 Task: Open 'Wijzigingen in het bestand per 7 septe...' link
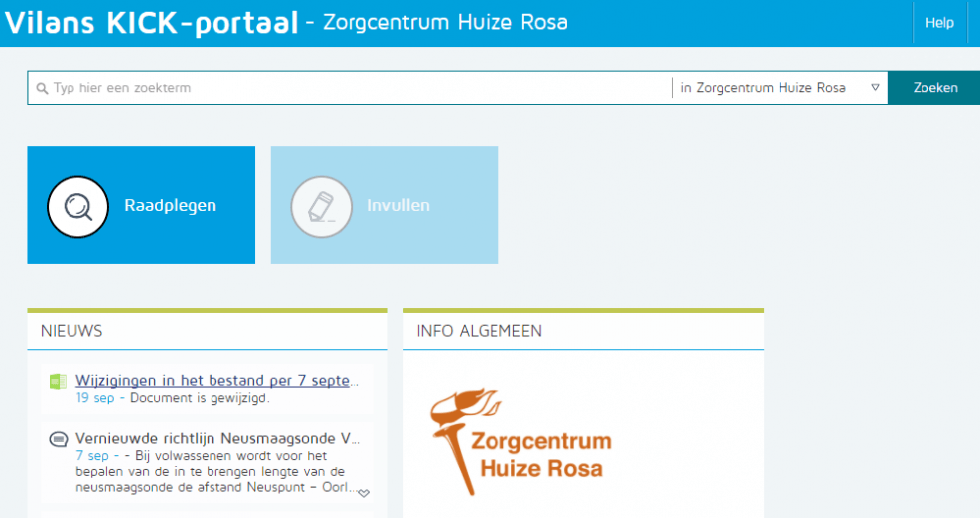point(217,381)
